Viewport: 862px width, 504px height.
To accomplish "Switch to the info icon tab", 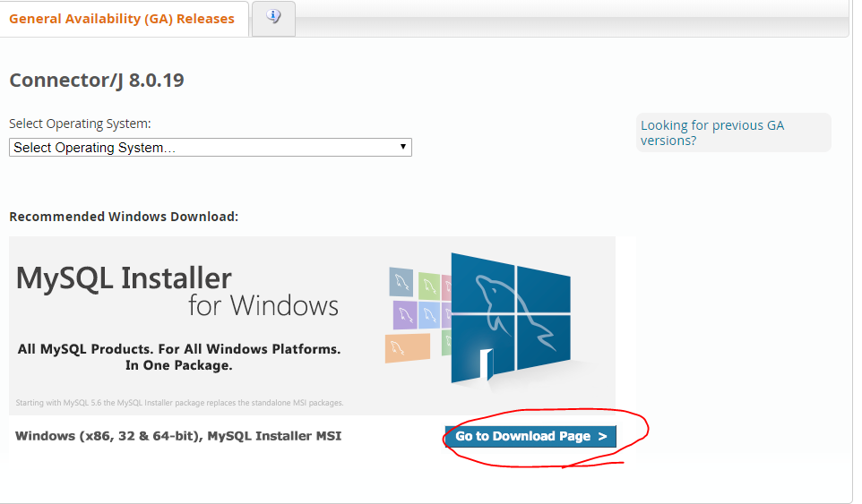I will 273,18.
